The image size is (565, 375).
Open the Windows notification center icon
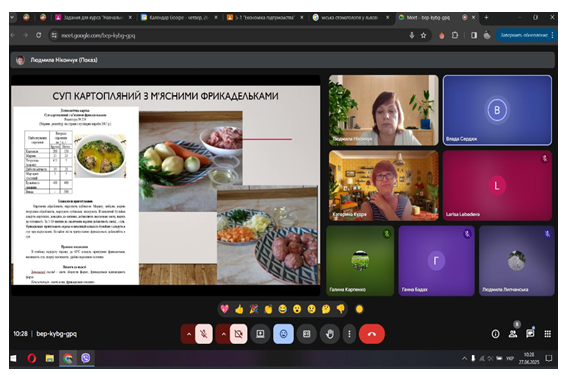(x=549, y=358)
